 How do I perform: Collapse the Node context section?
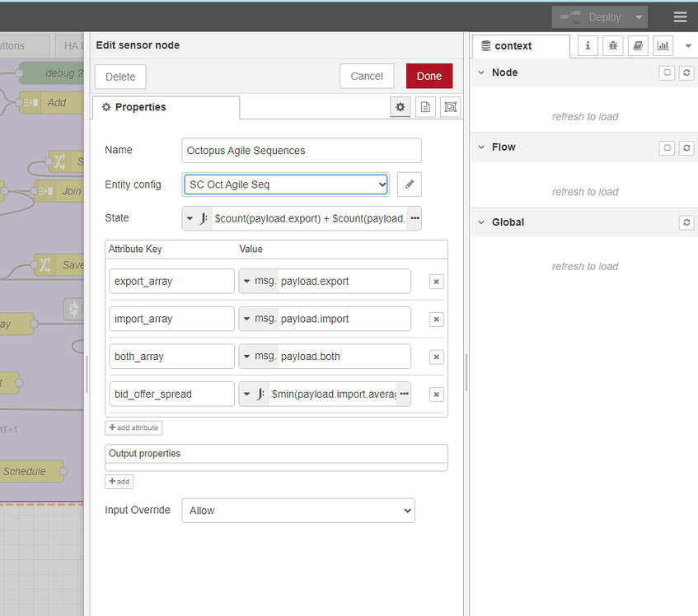[x=480, y=72]
